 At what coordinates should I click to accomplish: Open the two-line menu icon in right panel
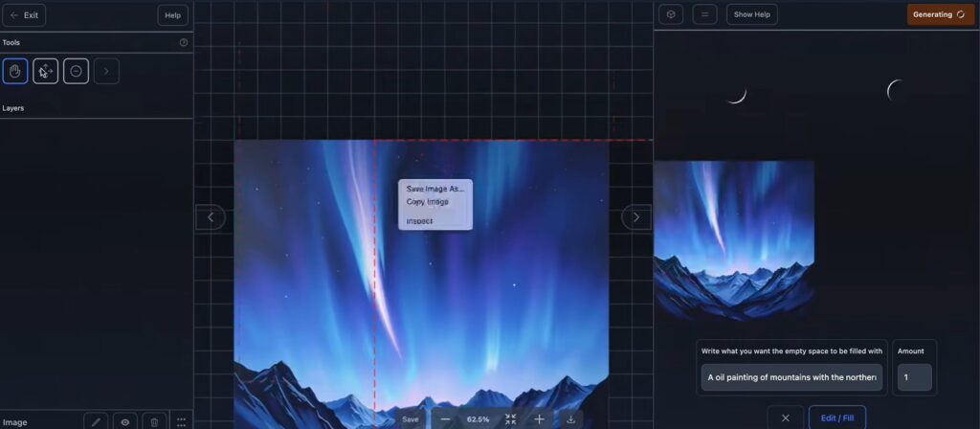(x=704, y=14)
